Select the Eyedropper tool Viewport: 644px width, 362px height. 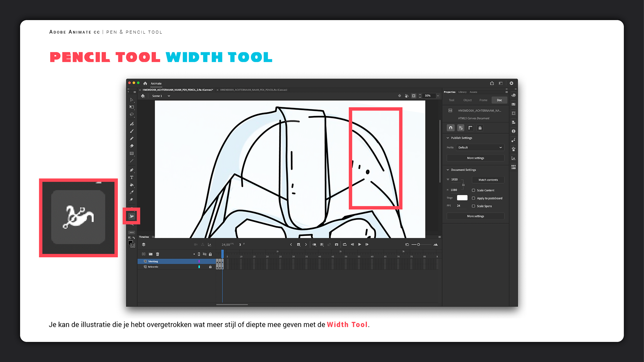click(x=131, y=192)
